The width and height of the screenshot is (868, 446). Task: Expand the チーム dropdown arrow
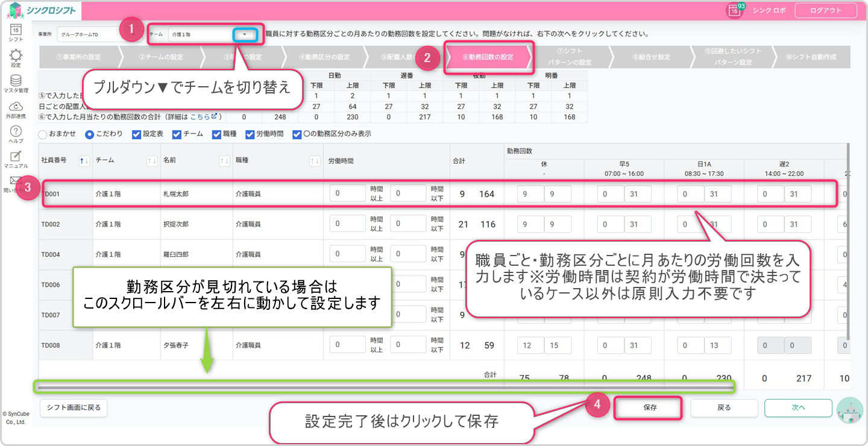(245, 34)
